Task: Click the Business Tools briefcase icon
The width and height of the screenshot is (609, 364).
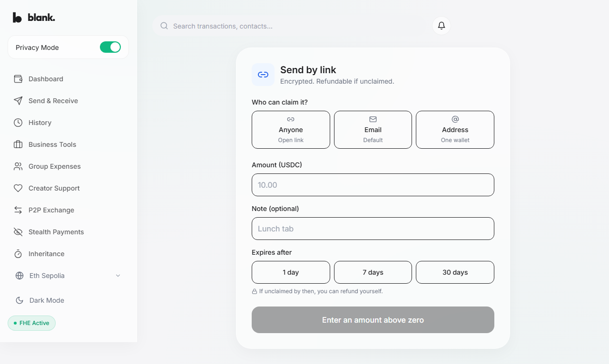Action: 18,144
